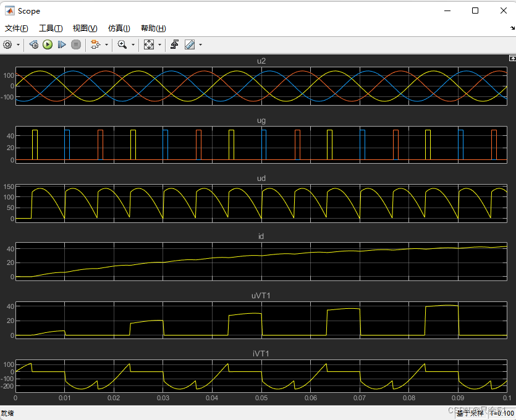This screenshot has width=516, height=420.
Task: Open the Triggers tool icon
Action: pos(174,44)
